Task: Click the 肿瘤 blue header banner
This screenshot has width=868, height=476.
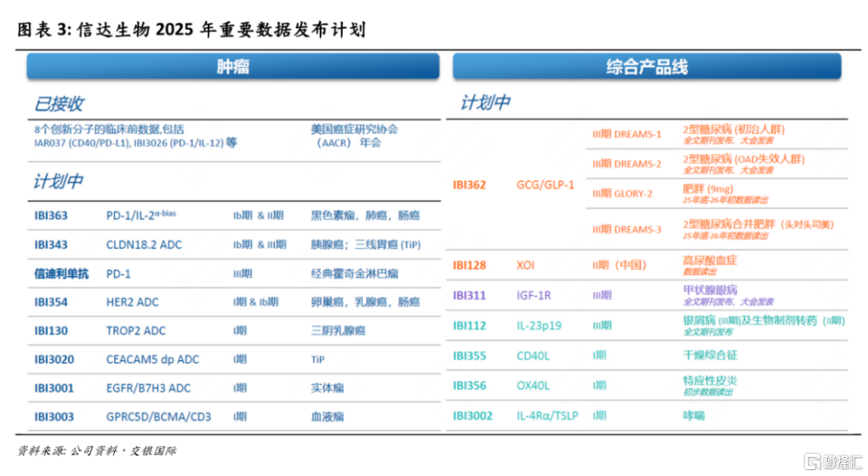Action: [233, 66]
